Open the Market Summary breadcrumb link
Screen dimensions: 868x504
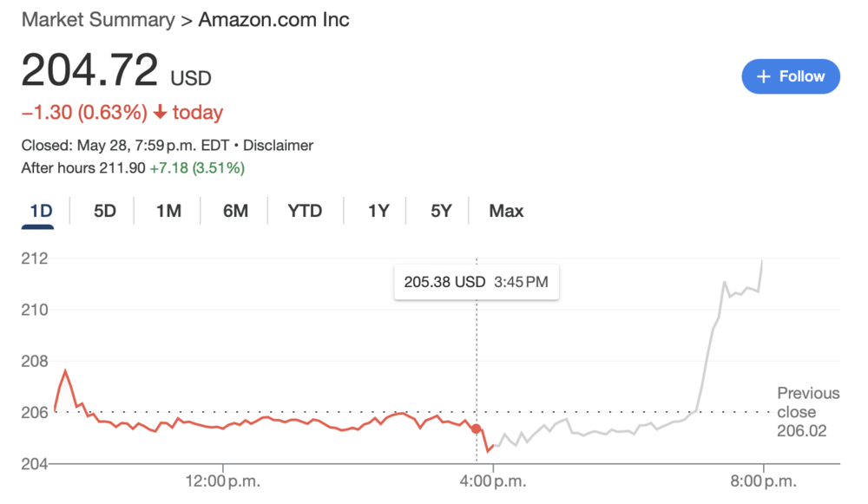(98, 20)
